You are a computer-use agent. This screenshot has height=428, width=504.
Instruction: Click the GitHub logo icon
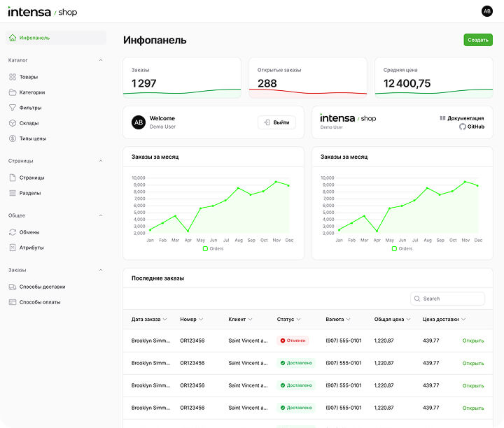click(x=462, y=127)
